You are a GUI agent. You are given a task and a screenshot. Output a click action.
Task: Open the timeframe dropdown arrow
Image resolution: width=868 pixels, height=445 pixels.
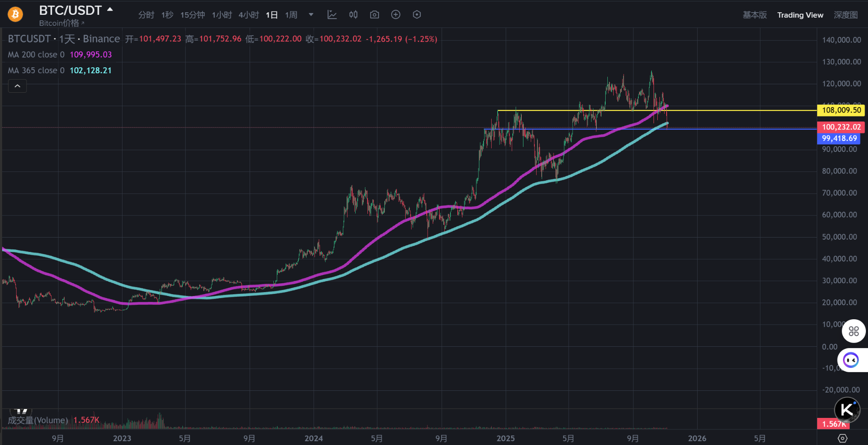click(311, 14)
